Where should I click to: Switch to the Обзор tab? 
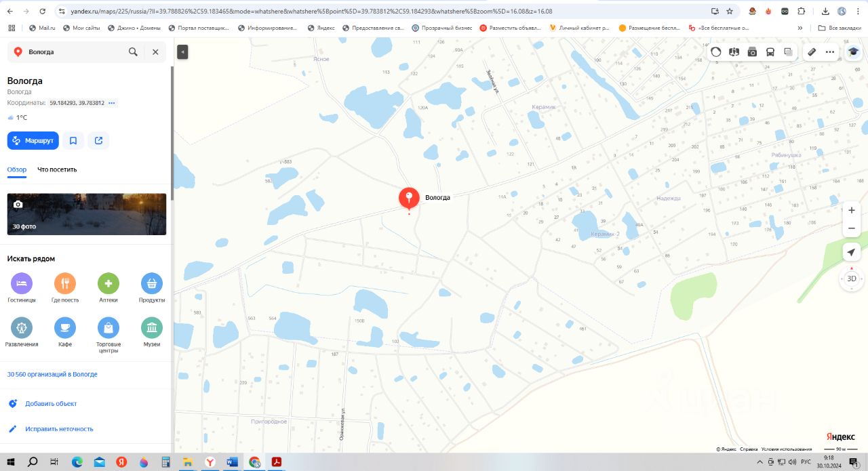point(17,169)
